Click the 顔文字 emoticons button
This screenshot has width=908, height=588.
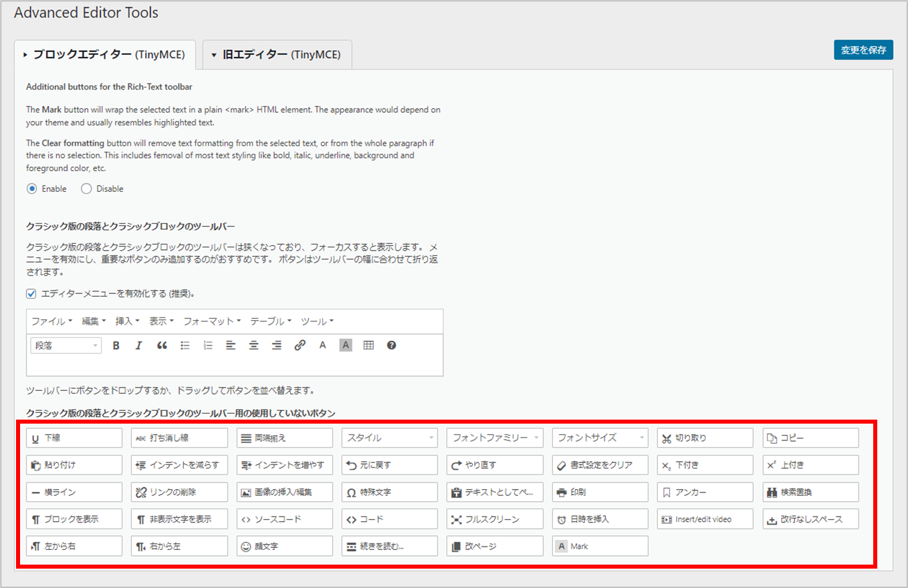[x=284, y=545]
